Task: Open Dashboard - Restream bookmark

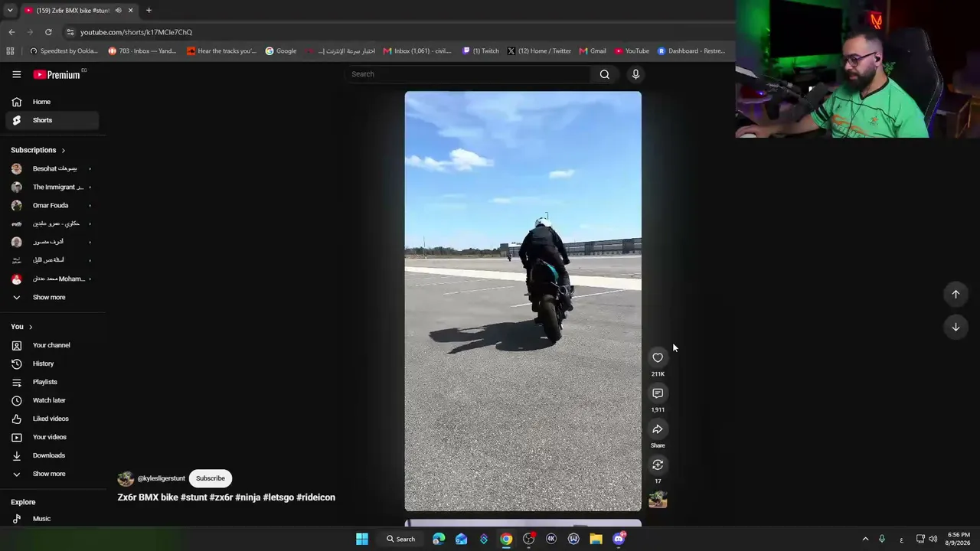Action: click(x=691, y=51)
